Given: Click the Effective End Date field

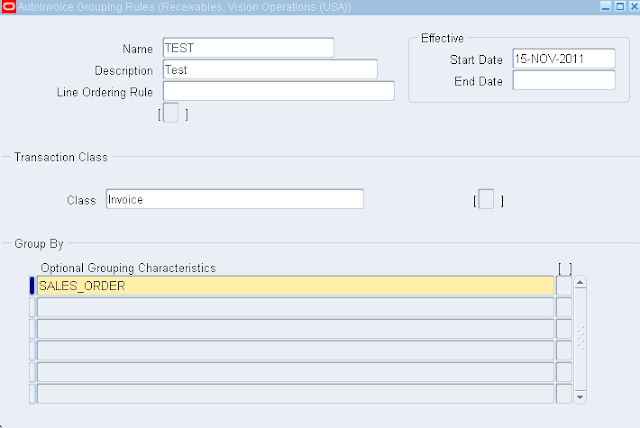Looking at the screenshot, I should (564, 81).
